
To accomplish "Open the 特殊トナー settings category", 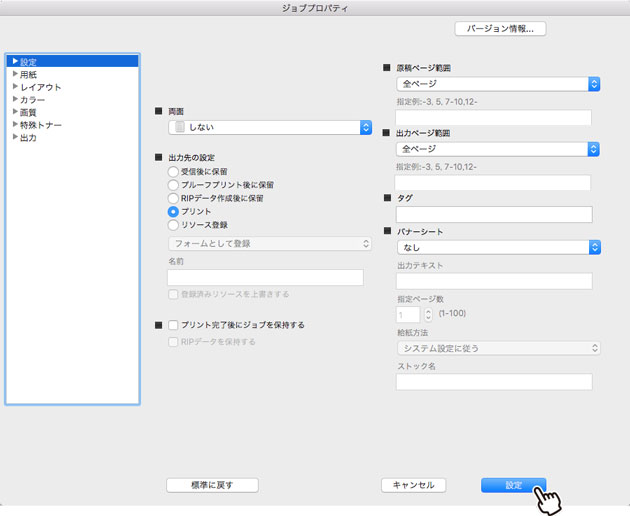I will pos(42,125).
